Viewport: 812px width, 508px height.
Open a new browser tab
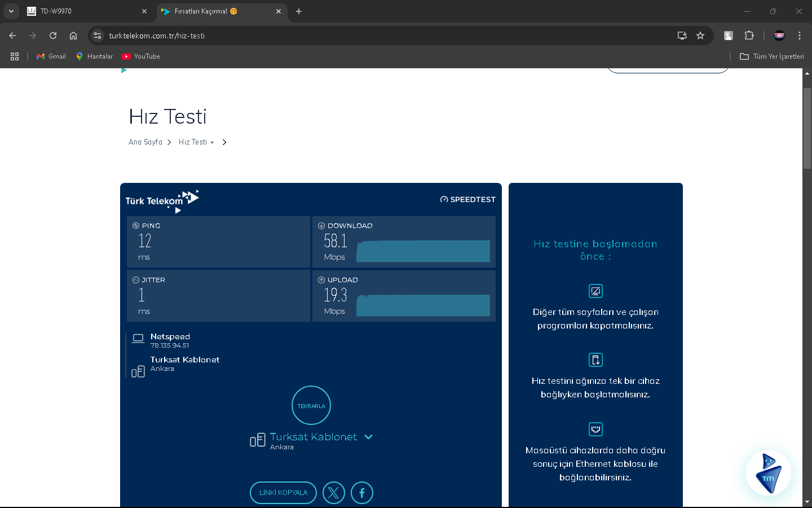click(299, 11)
